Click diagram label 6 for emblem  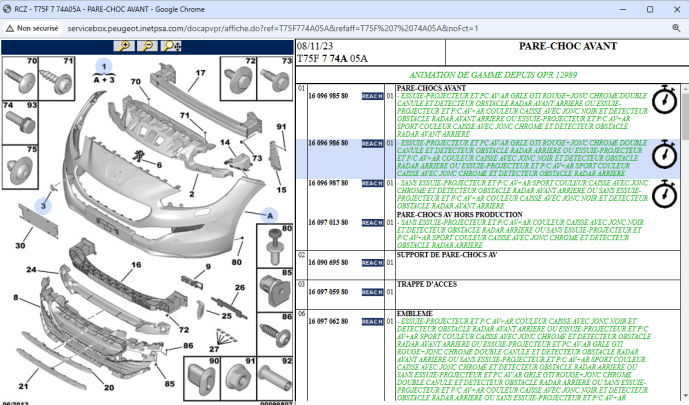pyautogui.click(x=159, y=165)
